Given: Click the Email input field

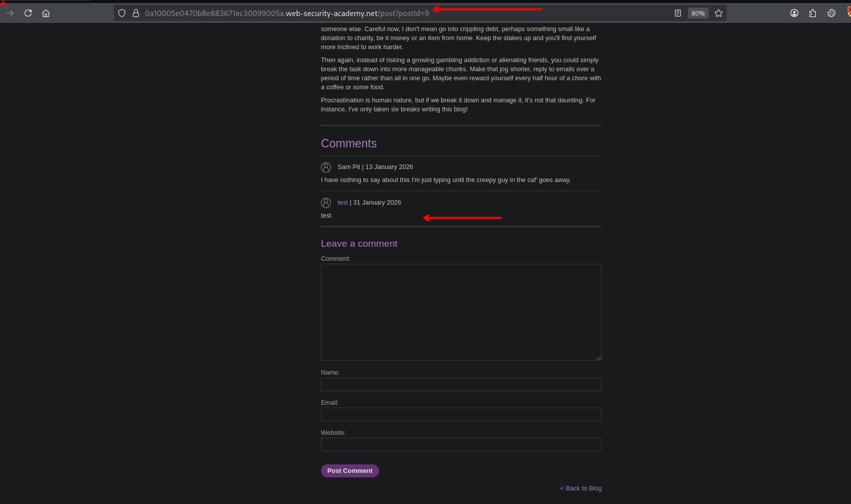Looking at the screenshot, I should (x=461, y=415).
